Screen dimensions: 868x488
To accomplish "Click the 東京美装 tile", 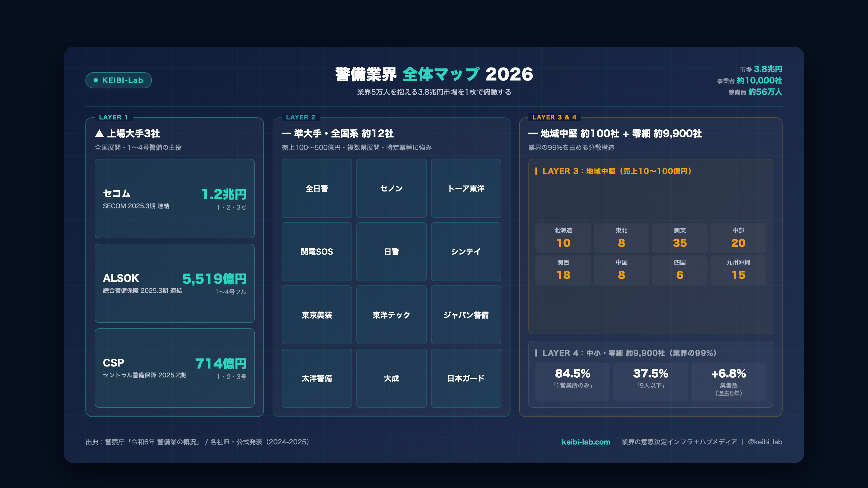I will pos(317,315).
